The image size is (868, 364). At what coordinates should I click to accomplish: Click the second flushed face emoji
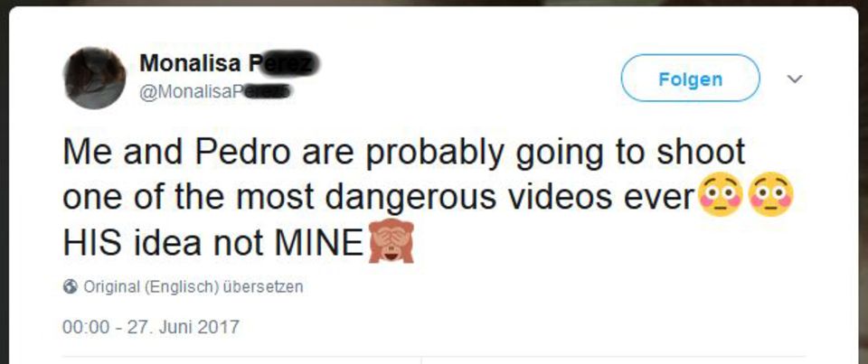(770, 195)
